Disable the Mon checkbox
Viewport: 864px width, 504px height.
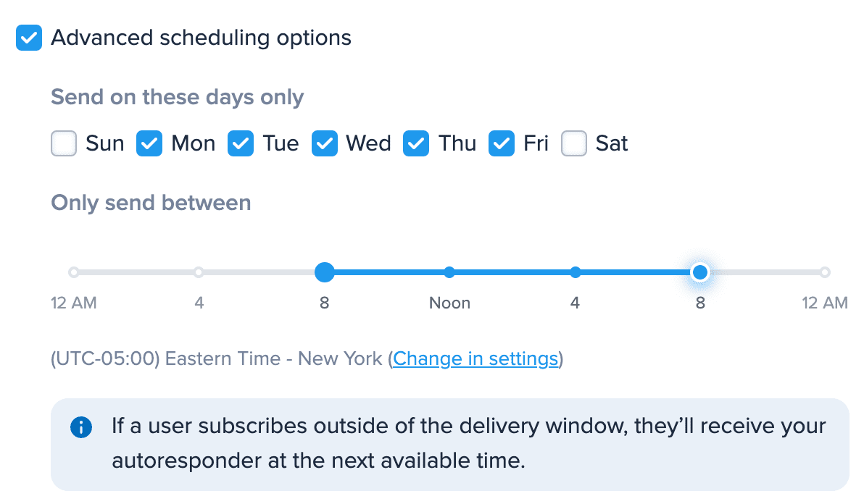click(149, 143)
